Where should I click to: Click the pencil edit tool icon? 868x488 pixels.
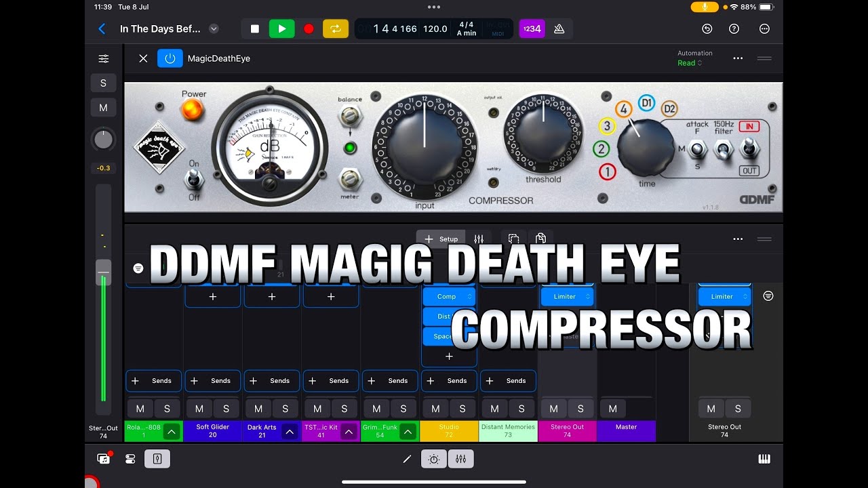click(407, 459)
